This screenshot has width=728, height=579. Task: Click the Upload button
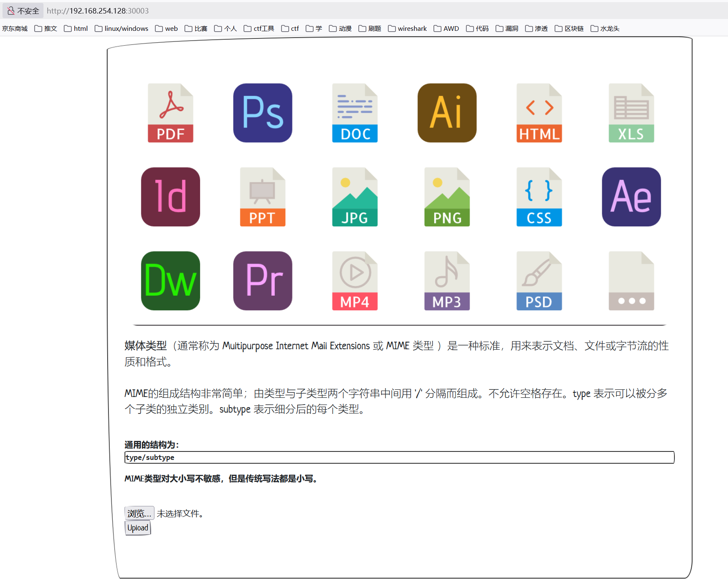(x=138, y=528)
